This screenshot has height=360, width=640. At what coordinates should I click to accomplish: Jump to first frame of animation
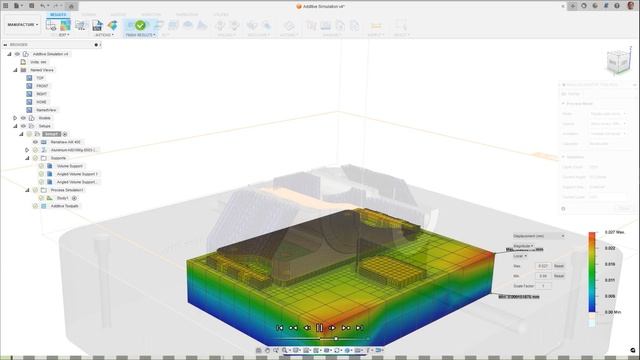280,328
